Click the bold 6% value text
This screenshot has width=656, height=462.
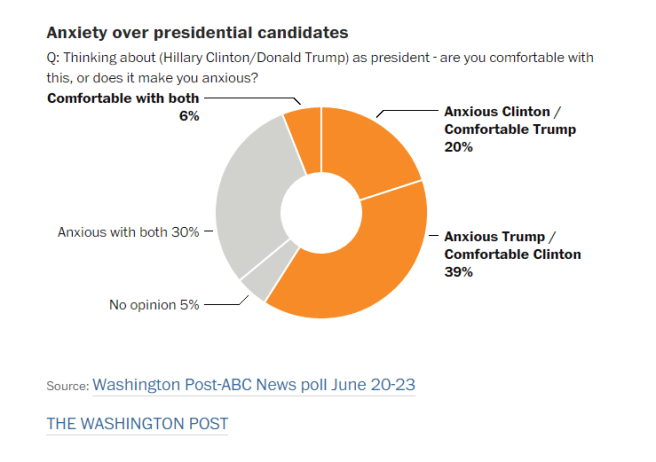[190, 115]
